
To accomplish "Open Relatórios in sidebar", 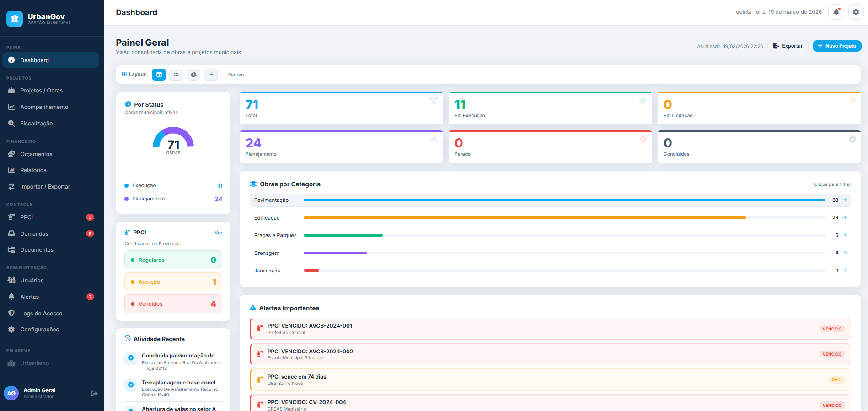I will point(51,170).
